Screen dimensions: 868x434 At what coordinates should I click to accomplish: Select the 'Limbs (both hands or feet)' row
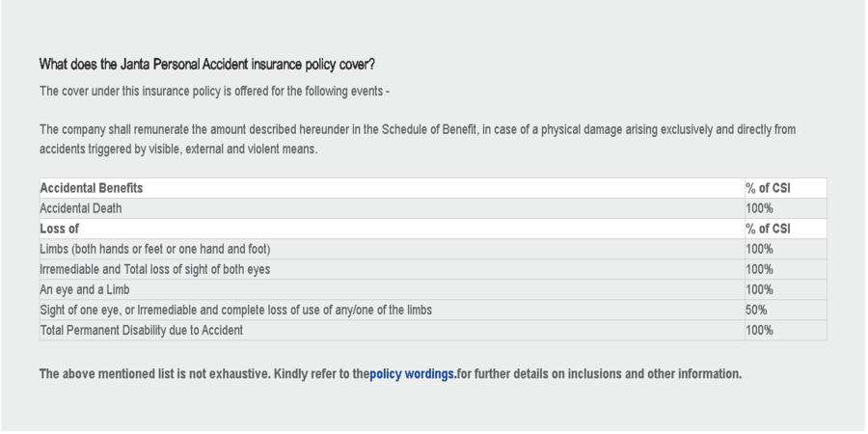click(x=154, y=249)
